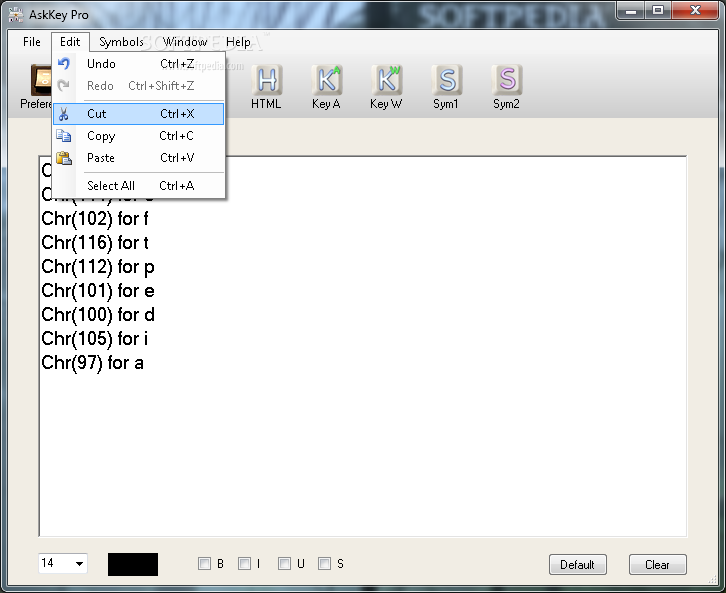Click the line 'Chr(100) for d'
The image size is (726, 593).
98,315
